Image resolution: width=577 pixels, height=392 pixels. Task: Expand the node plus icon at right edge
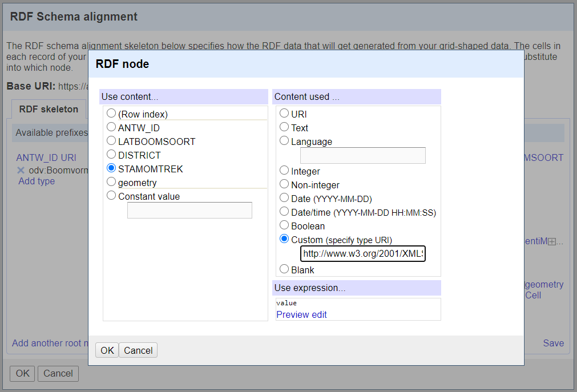[x=551, y=242]
